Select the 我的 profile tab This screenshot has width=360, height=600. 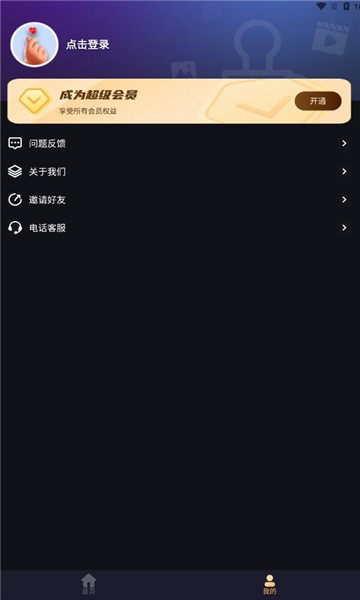(x=270, y=584)
